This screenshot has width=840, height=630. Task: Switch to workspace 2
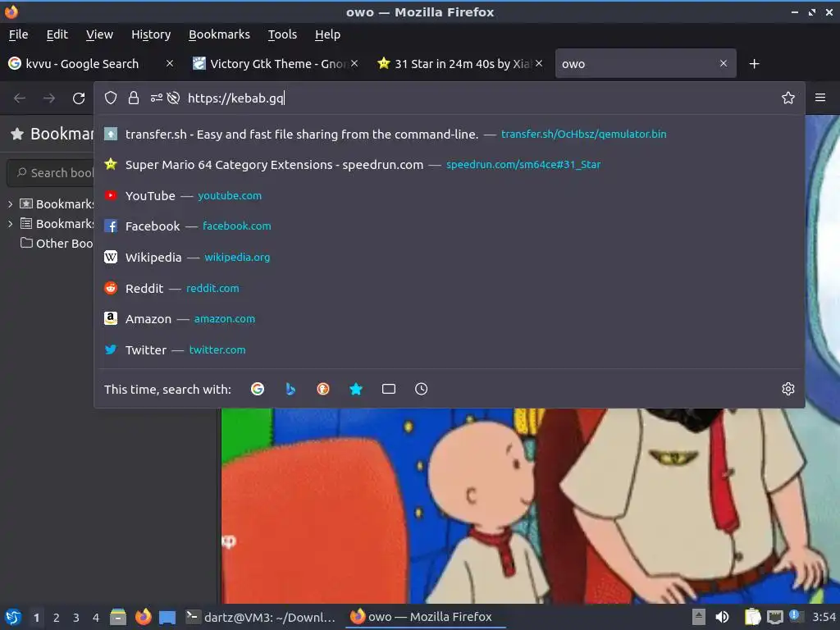click(x=57, y=618)
